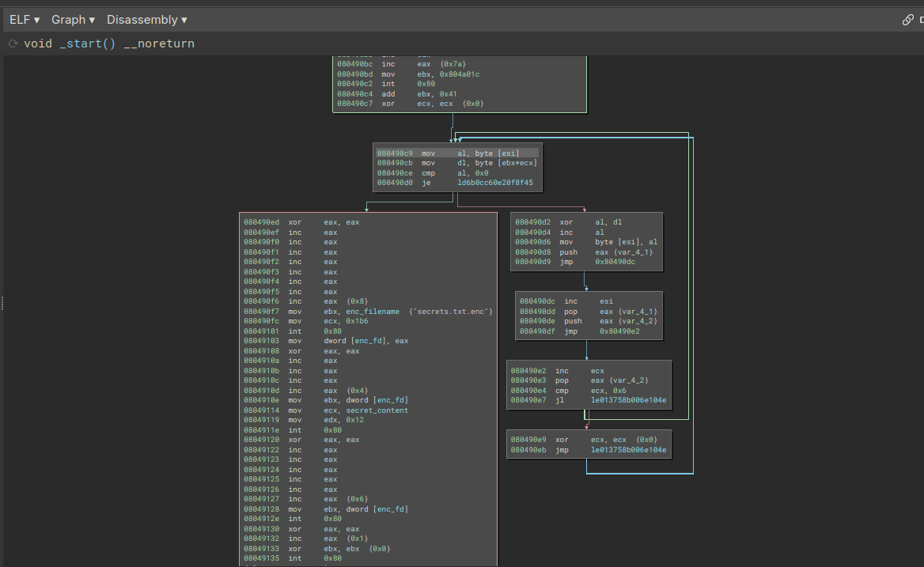The width and height of the screenshot is (924, 567).
Task: Click the left sidebar splitter handle
Action: pos(2,302)
